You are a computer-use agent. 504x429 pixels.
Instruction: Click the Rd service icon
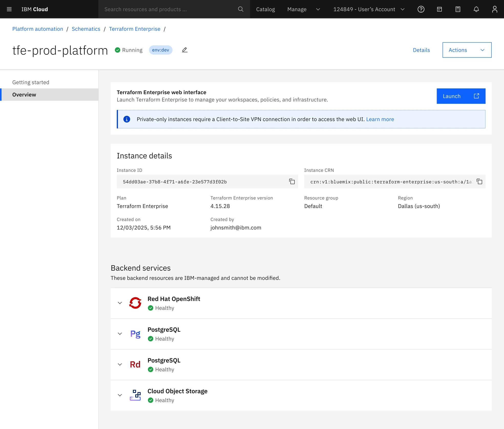point(135,364)
